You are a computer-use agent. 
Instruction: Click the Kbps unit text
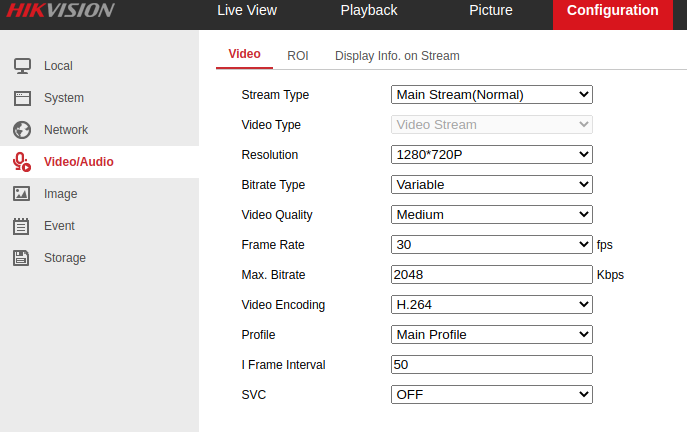coord(610,275)
